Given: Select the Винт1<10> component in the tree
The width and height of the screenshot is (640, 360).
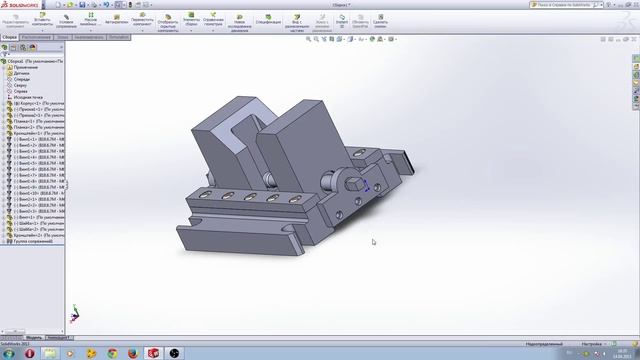Looking at the screenshot, I should click(36, 193).
